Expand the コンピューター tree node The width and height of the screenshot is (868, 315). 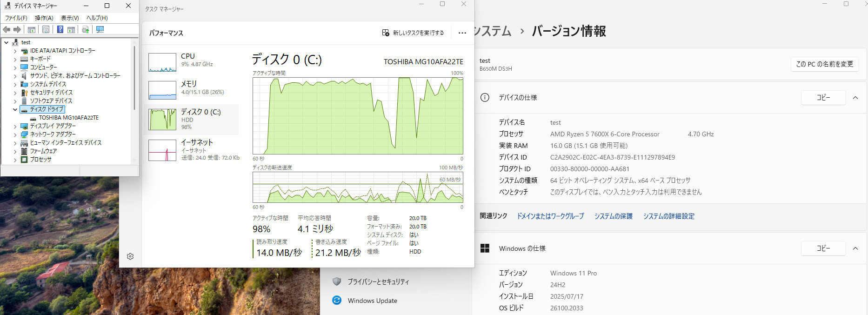[15, 67]
